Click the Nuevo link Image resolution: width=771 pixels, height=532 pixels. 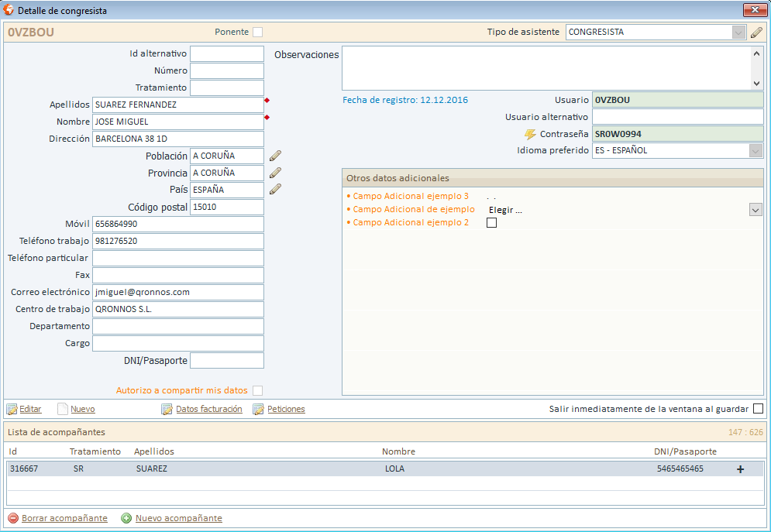click(83, 409)
